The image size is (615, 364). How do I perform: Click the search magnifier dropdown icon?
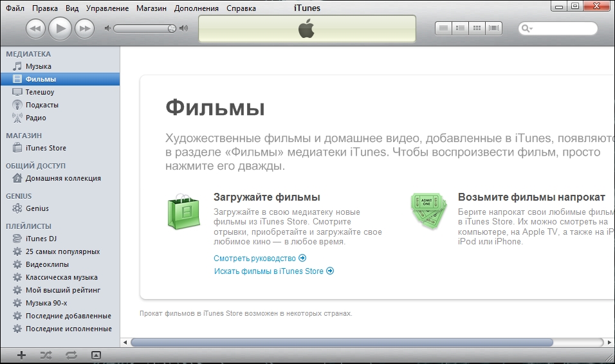(527, 28)
